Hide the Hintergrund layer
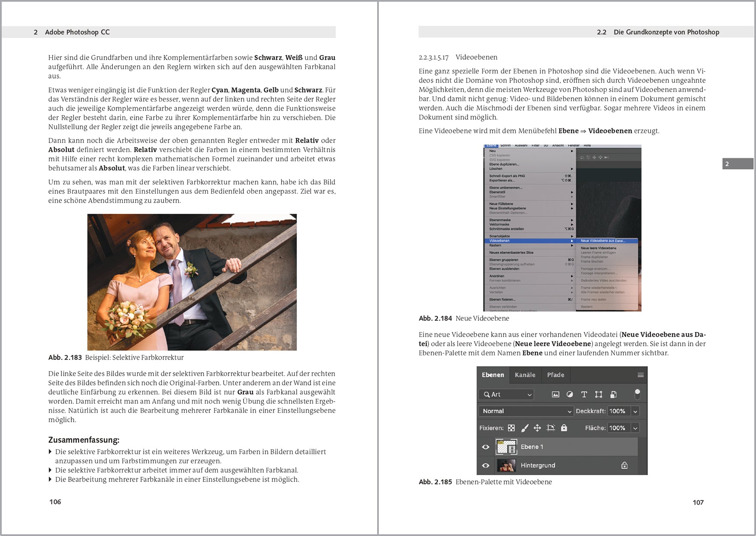The height and width of the screenshot is (536, 756). (486, 466)
